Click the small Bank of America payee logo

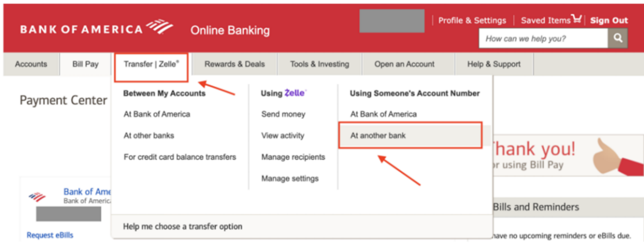click(x=37, y=197)
